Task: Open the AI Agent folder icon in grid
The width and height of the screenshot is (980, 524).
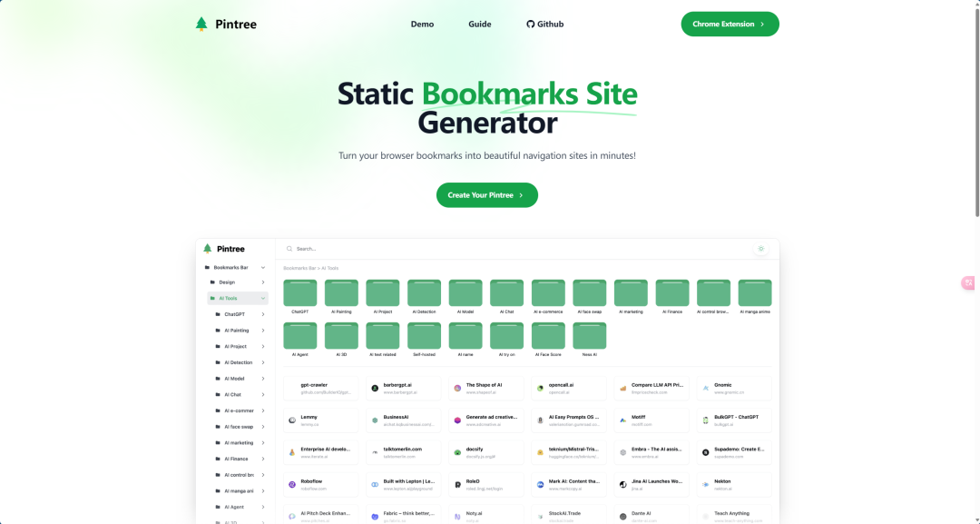Action: point(300,336)
